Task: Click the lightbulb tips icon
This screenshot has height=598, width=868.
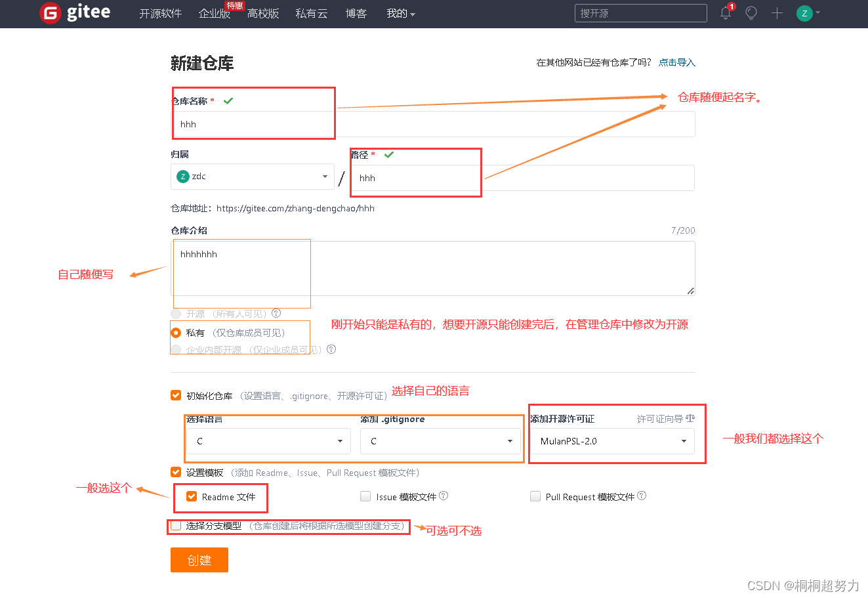Action: [x=751, y=13]
